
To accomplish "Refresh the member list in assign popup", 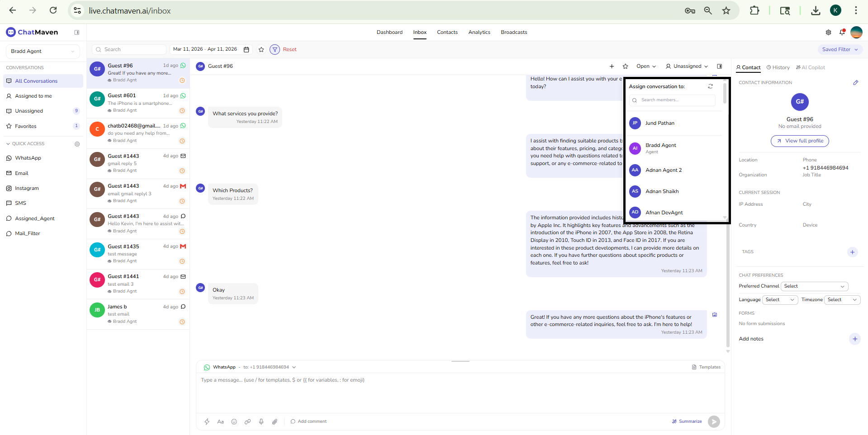I will click(x=710, y=86).
